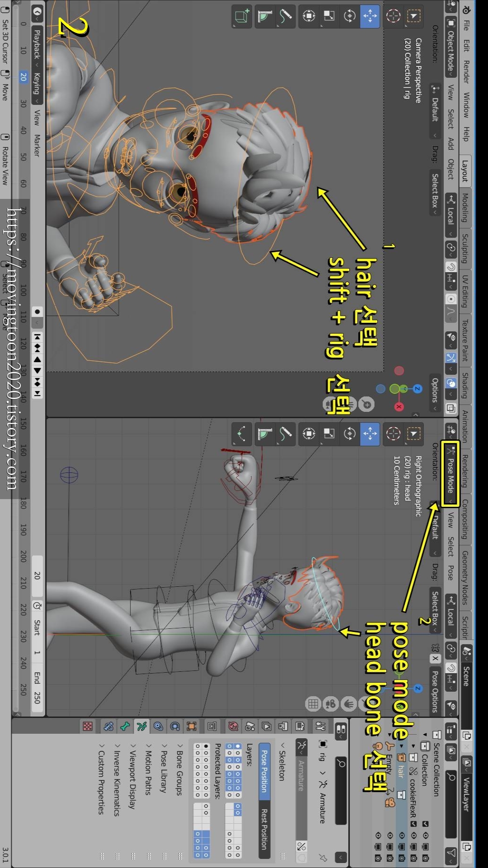Open the Physics properties tab
Image resolution: width=488 pixels, height=868 pixels.
pos(175,726)
